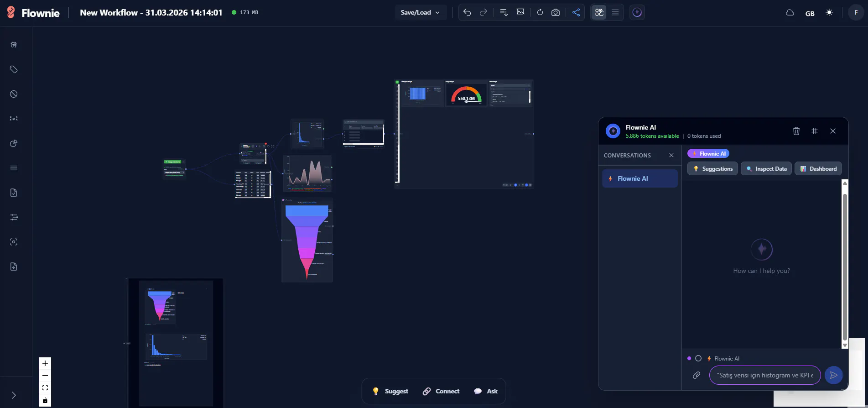Clear chat using the trash icon

pos(796,131)
